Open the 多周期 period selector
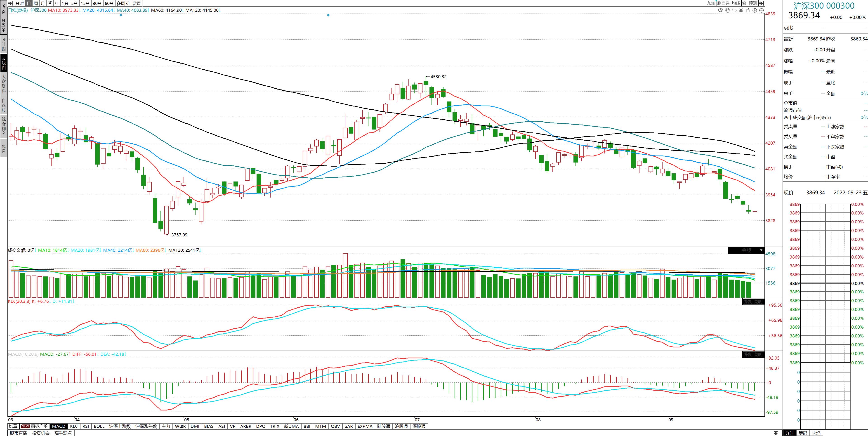The image size is (868, 436). tap(123, 3)
